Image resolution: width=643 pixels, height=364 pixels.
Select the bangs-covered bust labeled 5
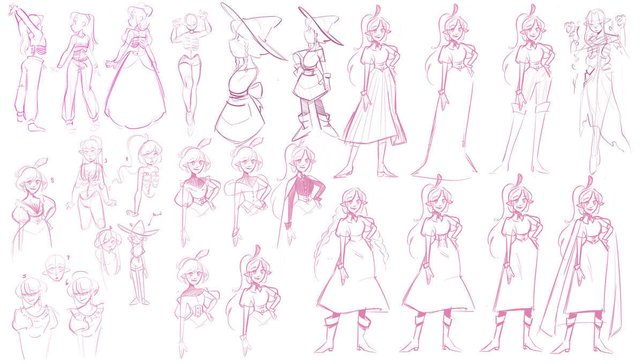[x=32, y=316]
